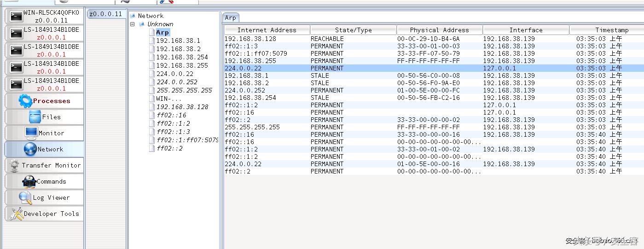Click the Physical Address column header
The height and width of the screenshot is (249, 644).
pyautogui.click(x=439, y=30)
